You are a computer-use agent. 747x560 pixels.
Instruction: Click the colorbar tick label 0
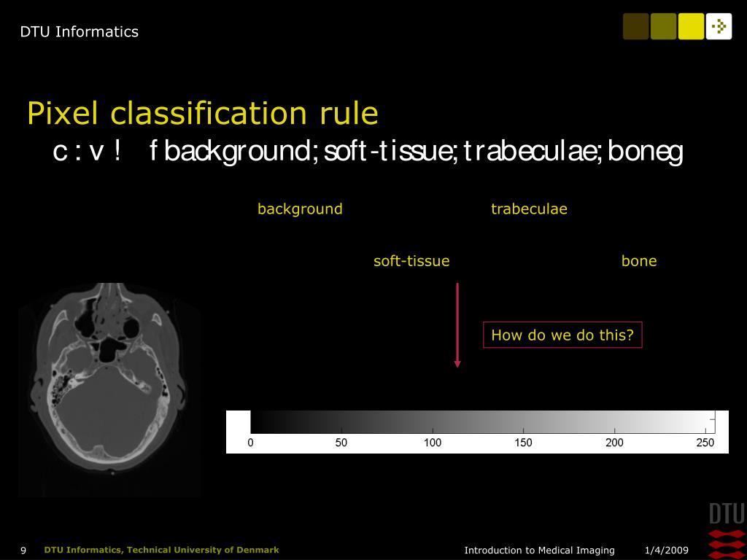tap(251, 443)
